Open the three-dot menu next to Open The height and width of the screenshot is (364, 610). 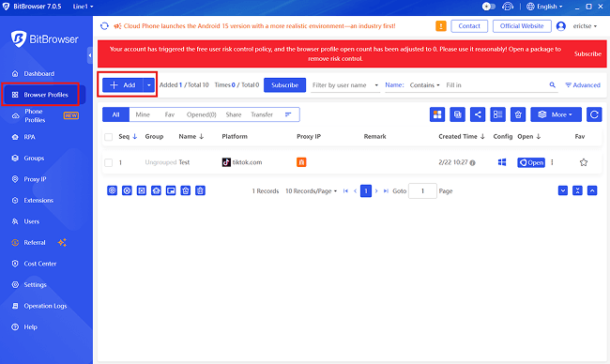(x=552, y=162)
